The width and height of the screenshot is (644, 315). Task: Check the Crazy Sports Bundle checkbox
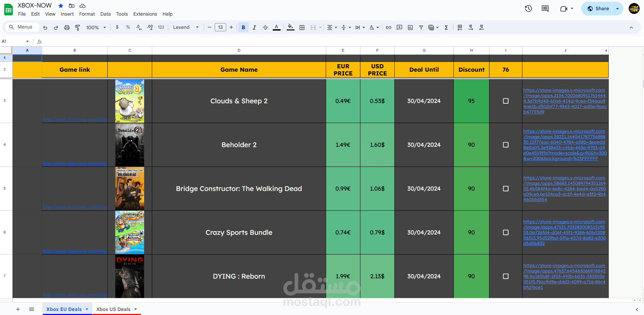[506, 232]
